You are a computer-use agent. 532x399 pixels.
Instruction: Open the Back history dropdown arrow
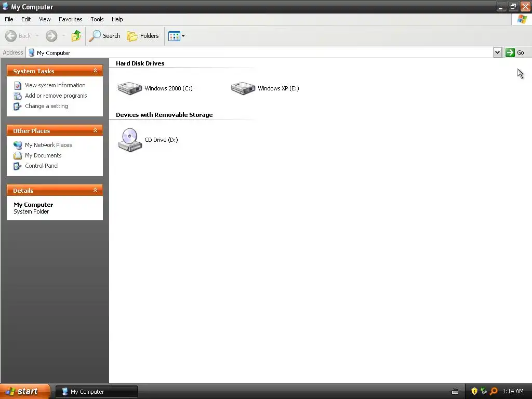(x=37, y=36)
